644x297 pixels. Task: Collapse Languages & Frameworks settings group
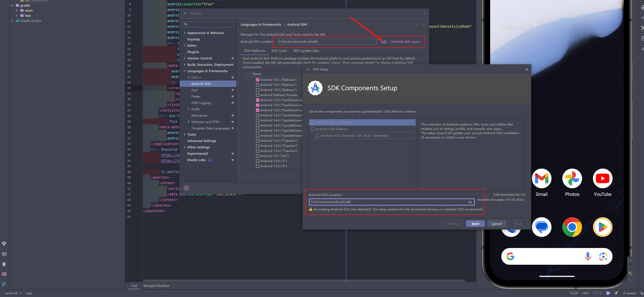click(x=185, y=71)
